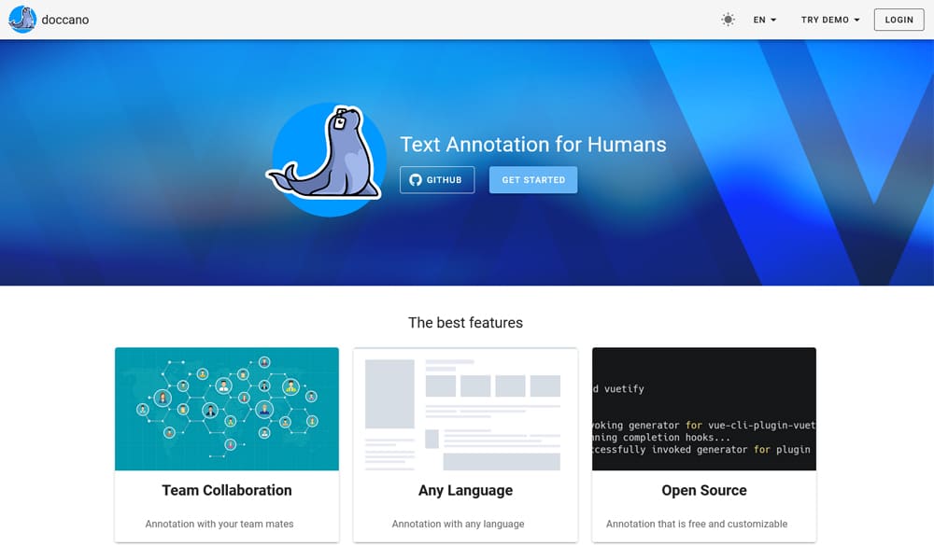The image size is (934, 560).
Task: Click the GET STARTED button
Action: coord(533,180)
